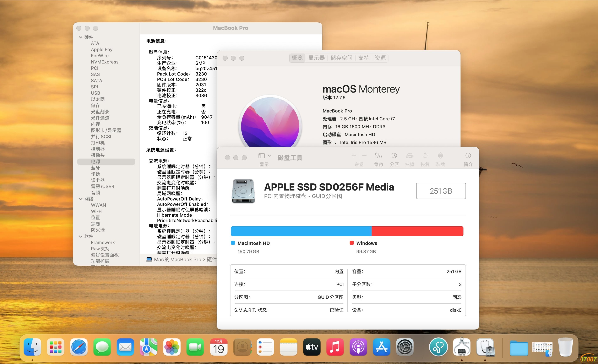Select 偏好设置面板 under 软件
This screenshot has width=598, height=364.
click(x=105, y=255)
